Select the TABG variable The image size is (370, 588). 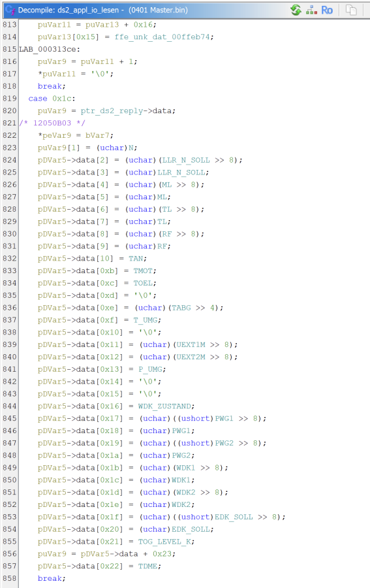click(x=181, y=308)
